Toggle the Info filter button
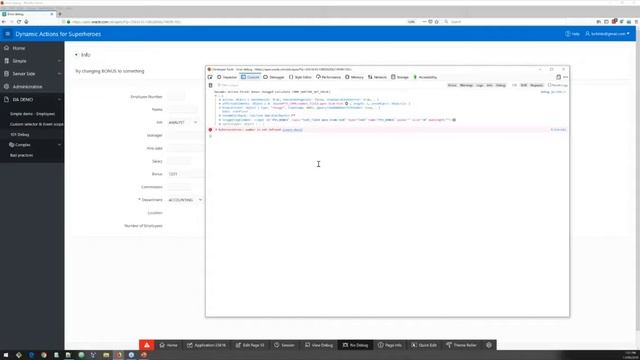640x360 pixels. tap(489, 85)
